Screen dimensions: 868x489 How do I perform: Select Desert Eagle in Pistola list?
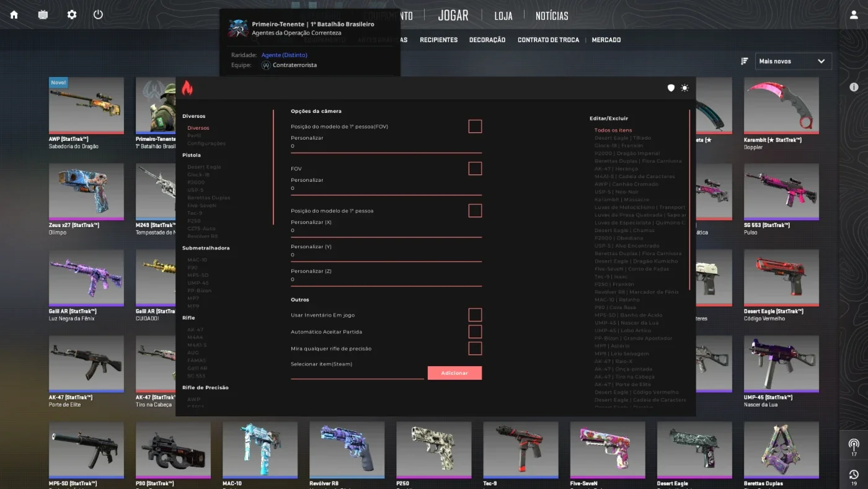click(204, 167)
